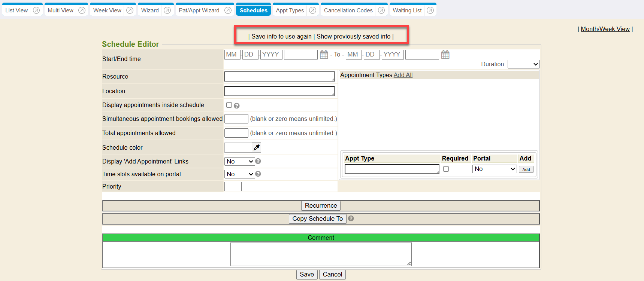This screenshot has width=644, height=281.
Task: Open Display 'Add Appointment' Links dropdown
Action: tap(240, 161)
